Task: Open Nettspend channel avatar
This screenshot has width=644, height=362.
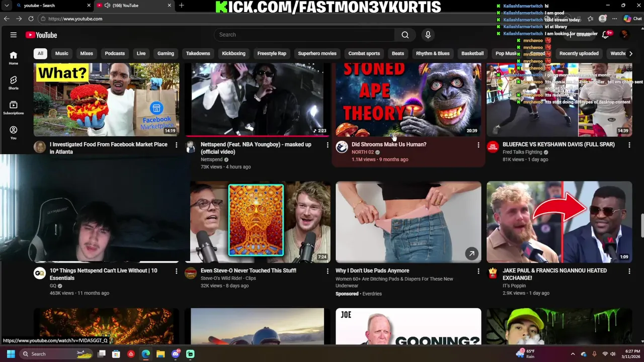Action: (x=191, y=147)
